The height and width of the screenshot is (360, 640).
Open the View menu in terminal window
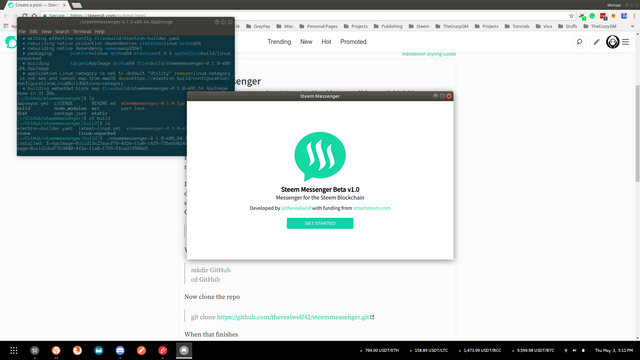pos(46,31)
